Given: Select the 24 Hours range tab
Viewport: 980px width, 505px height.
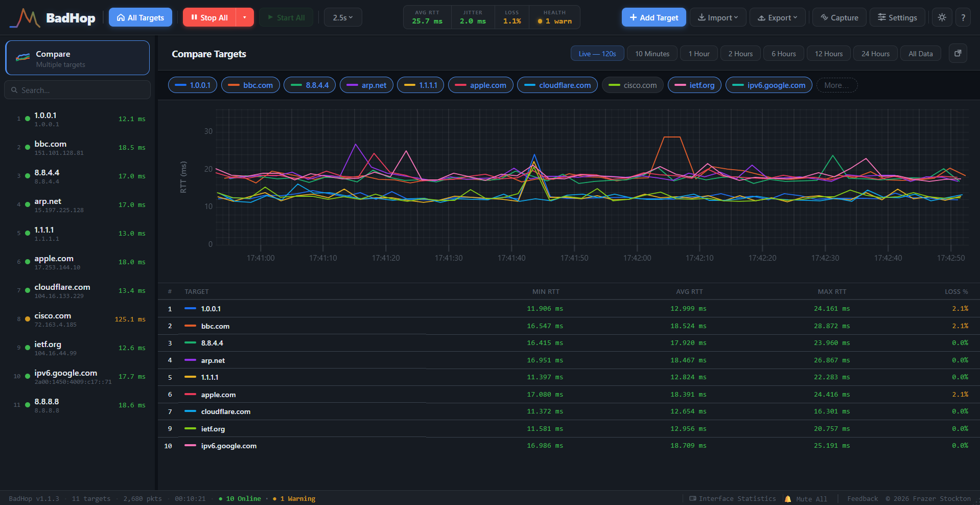Looking at the screenshot, I should point(875,54).
